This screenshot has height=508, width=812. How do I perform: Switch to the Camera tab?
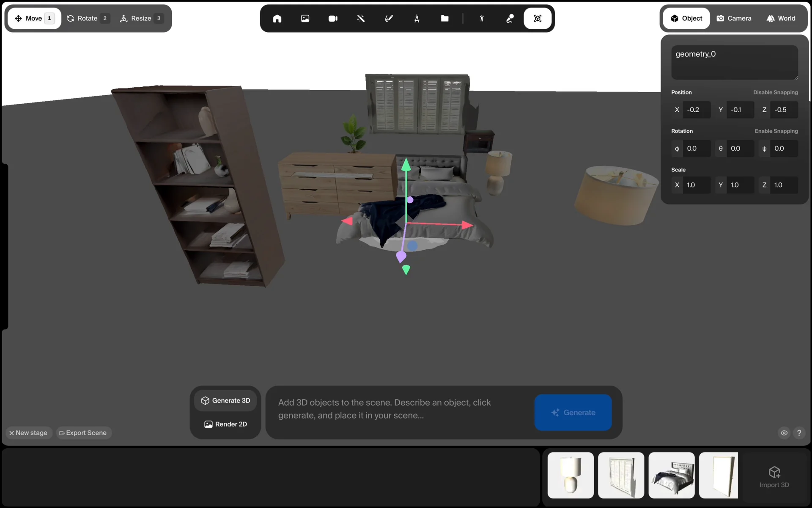(734, 19)
